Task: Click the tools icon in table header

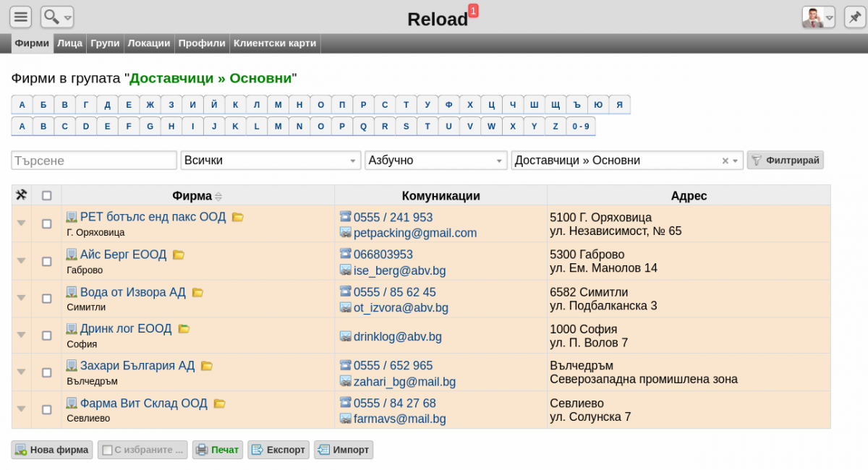Action: (21, 195)
